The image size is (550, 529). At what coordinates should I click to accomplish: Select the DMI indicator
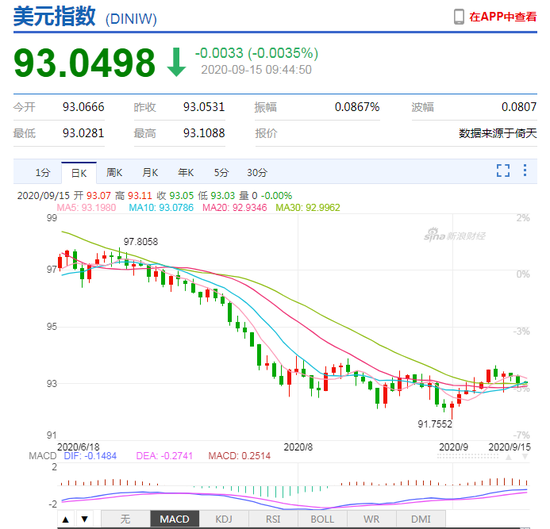[421, 519]
